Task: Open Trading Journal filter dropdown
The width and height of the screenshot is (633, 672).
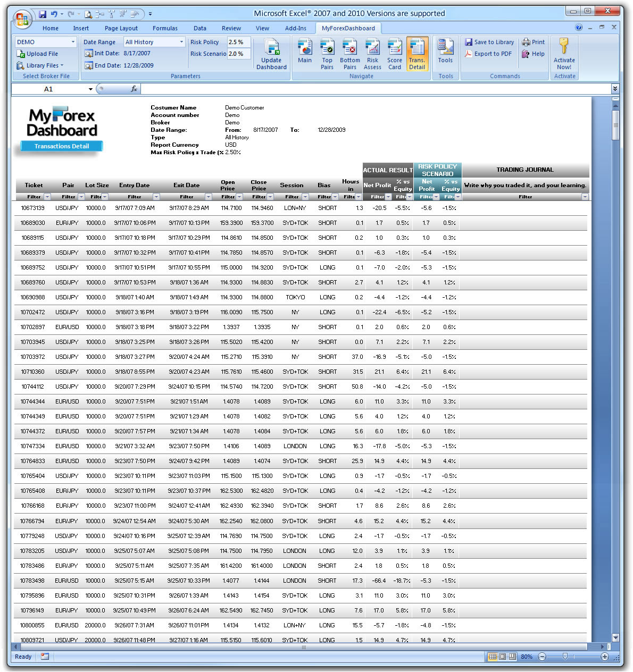Action: coord(585,197)
